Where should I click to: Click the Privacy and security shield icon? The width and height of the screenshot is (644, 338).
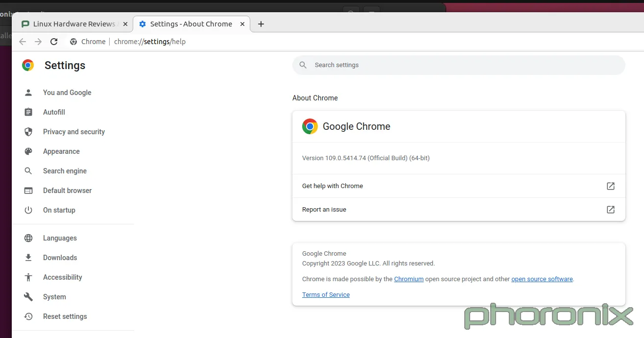pos(28,132)
